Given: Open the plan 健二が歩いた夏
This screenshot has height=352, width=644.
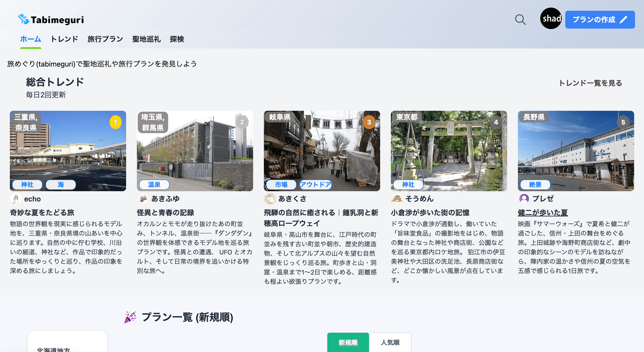Looking at the screenshot, I should point(542,212).
